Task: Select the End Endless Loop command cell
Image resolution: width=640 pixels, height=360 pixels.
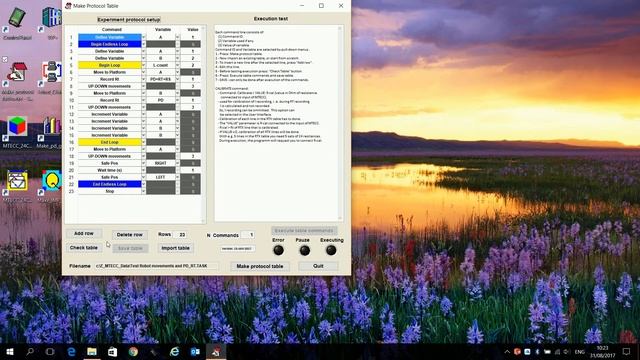Action: point(109,184)
